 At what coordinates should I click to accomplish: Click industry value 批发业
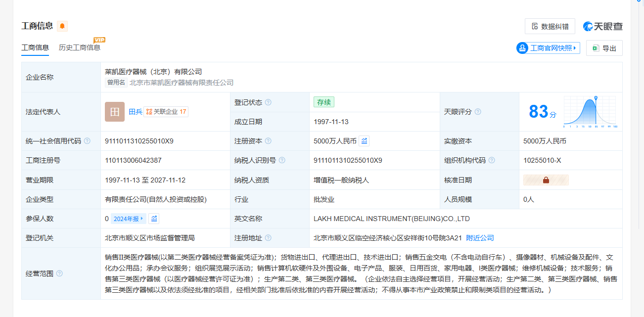tap(324, 199)
